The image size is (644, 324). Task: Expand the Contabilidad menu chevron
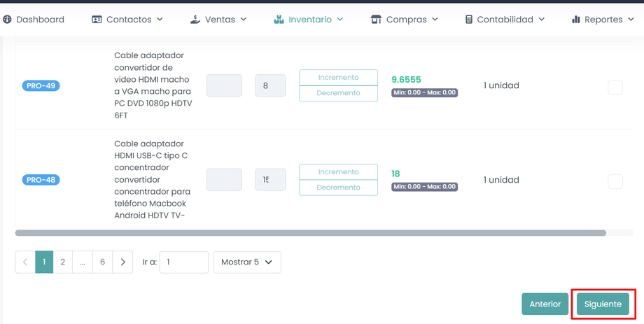tap(541, 20)
